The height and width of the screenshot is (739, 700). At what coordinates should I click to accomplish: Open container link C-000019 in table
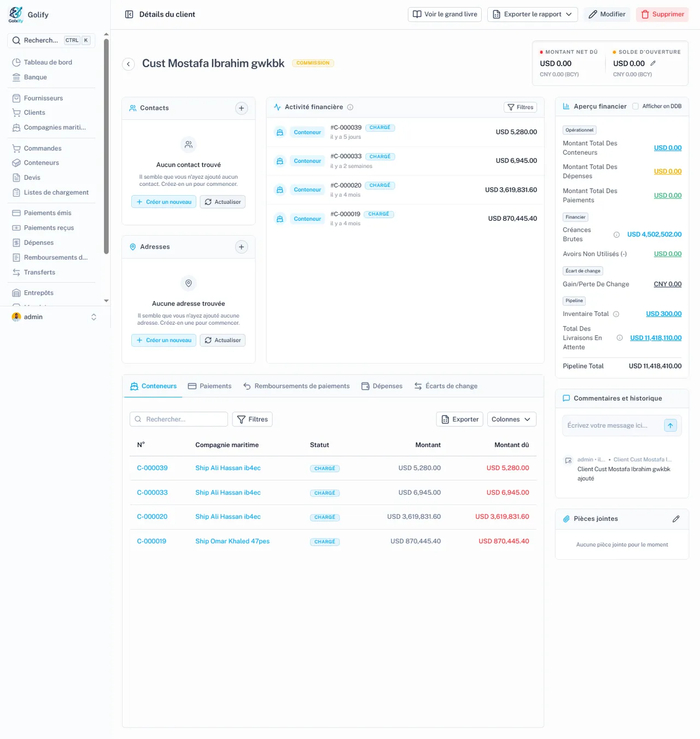(151, 541)
